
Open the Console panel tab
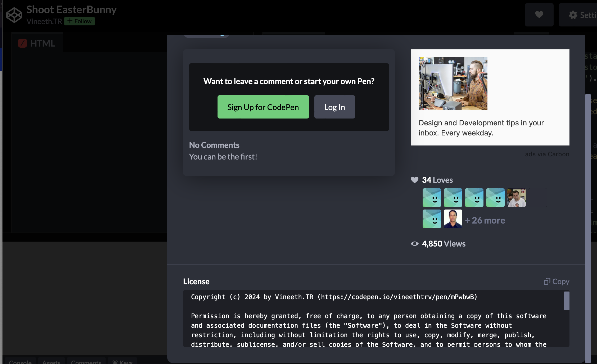click(20, 362)
